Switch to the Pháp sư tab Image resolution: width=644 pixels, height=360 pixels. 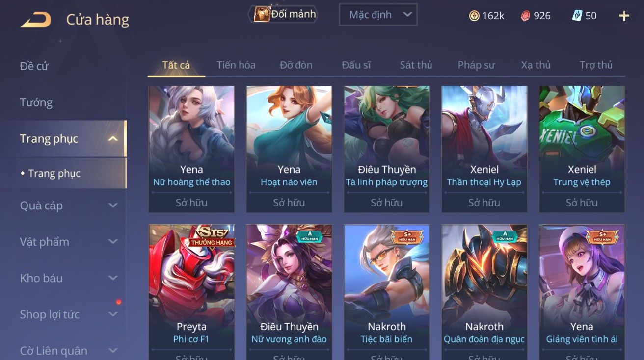click(476, 65)
